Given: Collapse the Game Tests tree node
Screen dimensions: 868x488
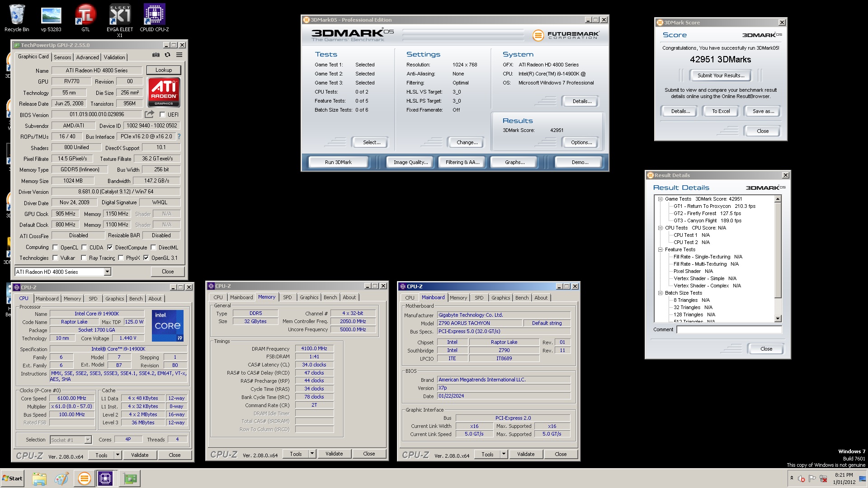Looking at the screenshot, I should pyautogui.click(x=660, y=199).
